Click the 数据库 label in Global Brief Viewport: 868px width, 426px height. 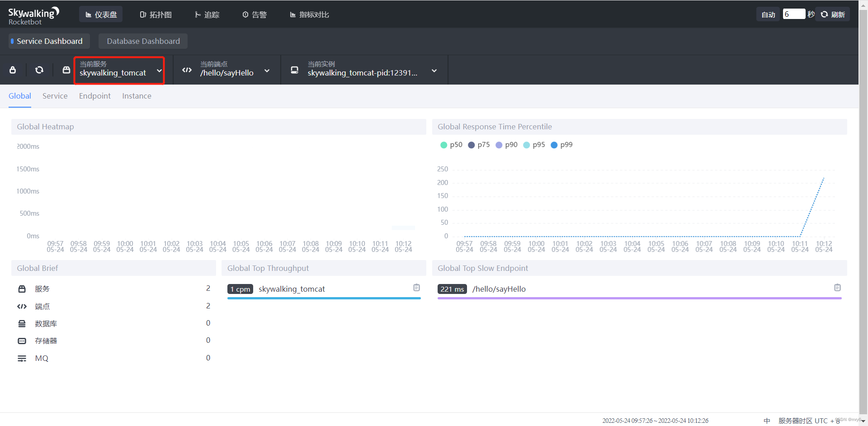[46, 324]
